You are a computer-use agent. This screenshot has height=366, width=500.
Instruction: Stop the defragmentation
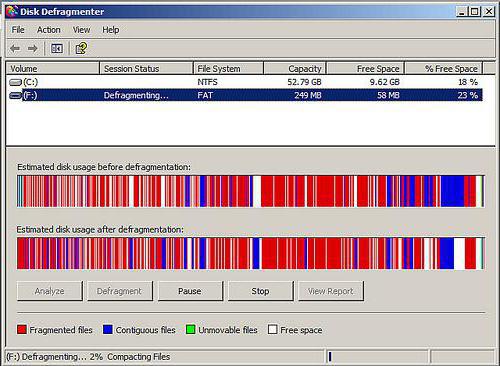(x=260, y=291)
